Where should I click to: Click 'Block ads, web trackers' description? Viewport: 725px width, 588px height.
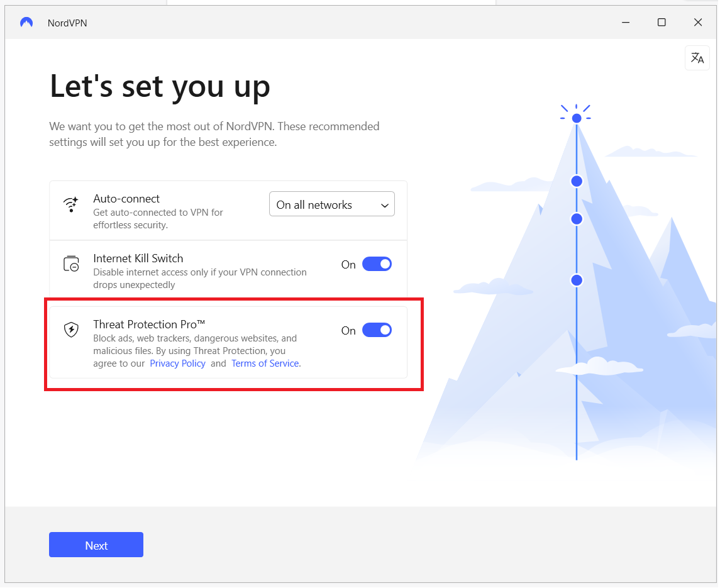pos(197,352)
